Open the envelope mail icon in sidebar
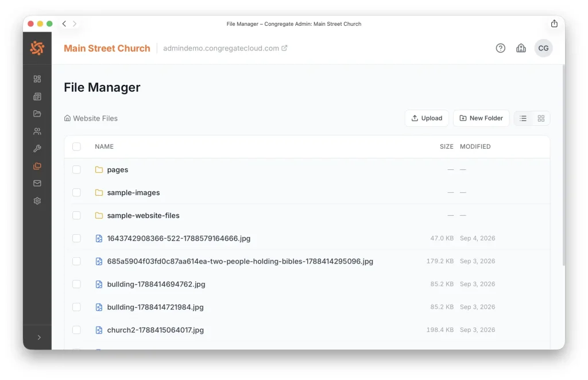Screen dimensions: 588x380 click(37, 183)
